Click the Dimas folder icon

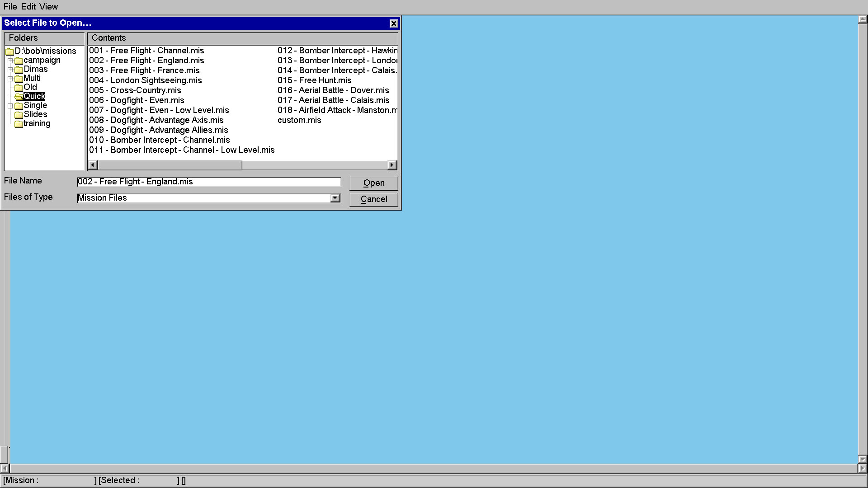click(x=19, y=70)
